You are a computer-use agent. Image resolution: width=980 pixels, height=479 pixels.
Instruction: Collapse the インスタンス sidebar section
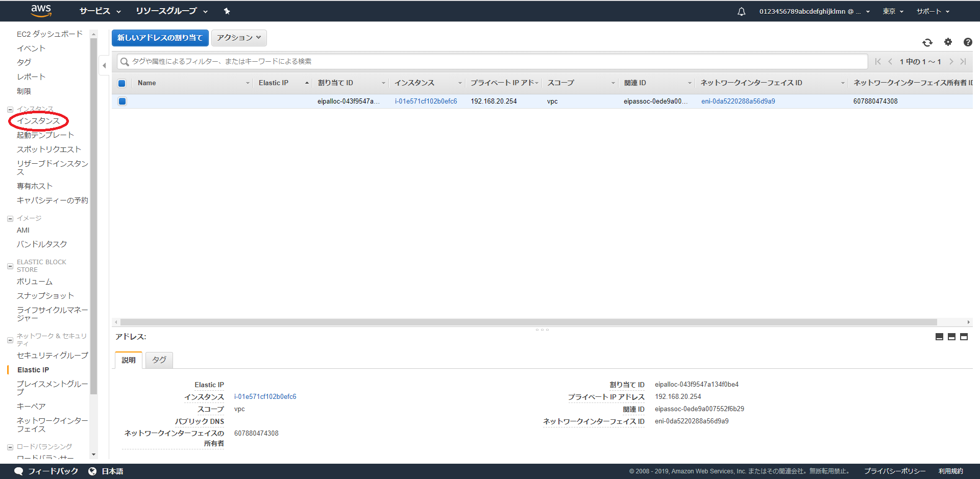pos(10,109)
